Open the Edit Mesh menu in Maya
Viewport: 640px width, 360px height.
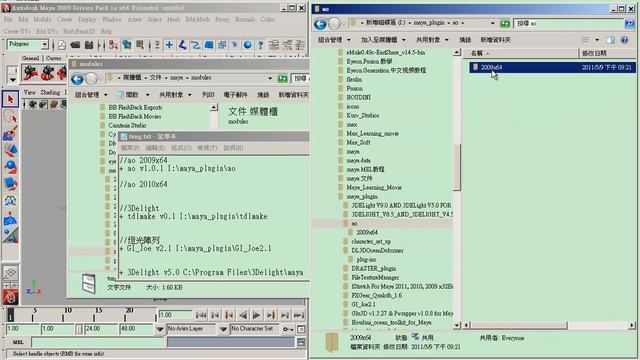pyautogui.click(x=198, y=19)
